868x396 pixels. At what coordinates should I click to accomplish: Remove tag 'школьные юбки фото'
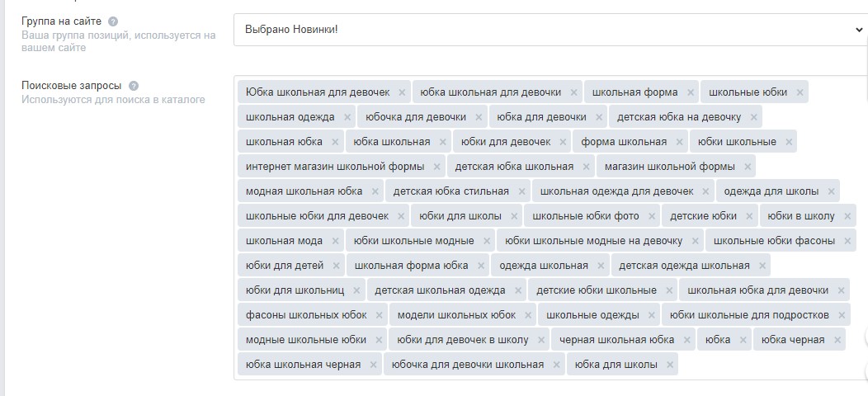[652, 216]
